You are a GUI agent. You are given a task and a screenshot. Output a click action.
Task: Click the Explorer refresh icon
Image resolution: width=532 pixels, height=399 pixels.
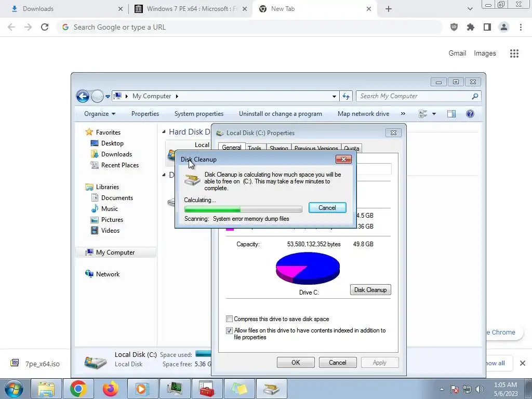tap(345, 96)
